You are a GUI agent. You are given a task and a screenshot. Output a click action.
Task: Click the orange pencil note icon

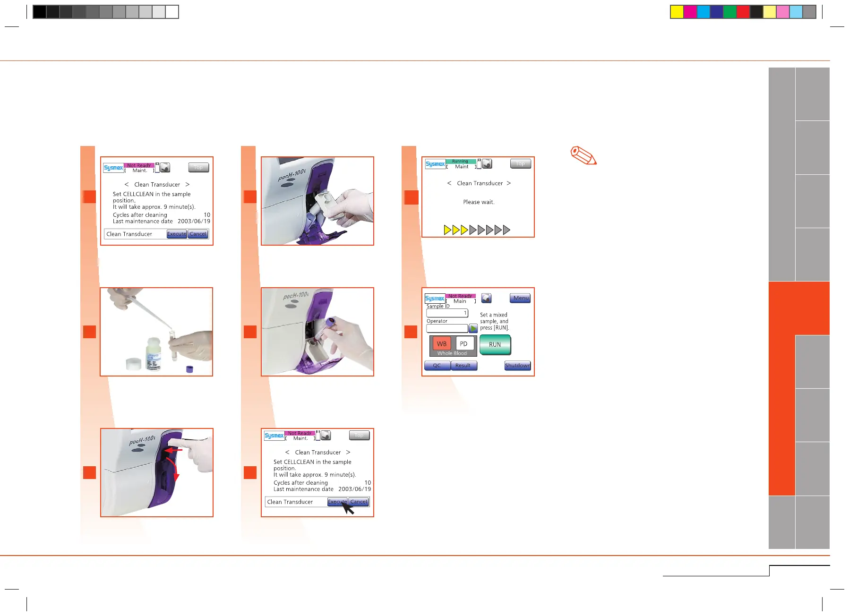coord(584,156)
